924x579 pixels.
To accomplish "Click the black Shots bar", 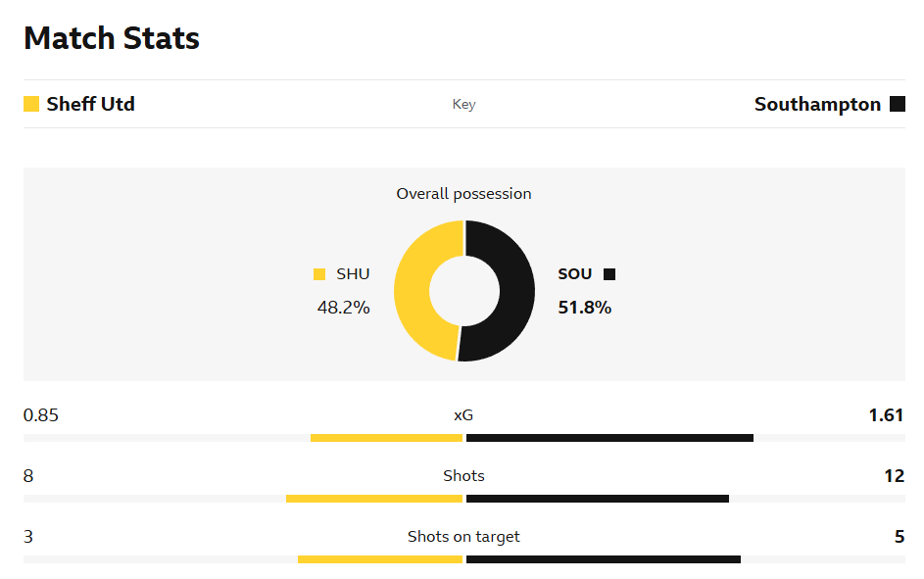I will 598,499.
